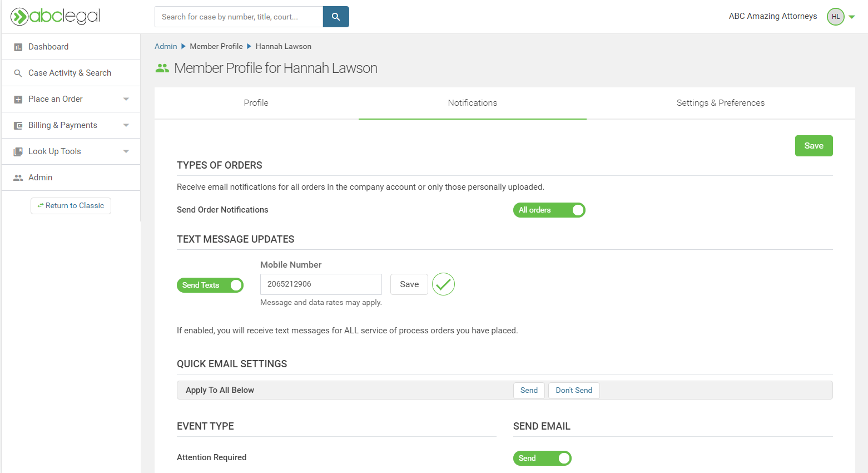Click the green Save button

(814, 146)
